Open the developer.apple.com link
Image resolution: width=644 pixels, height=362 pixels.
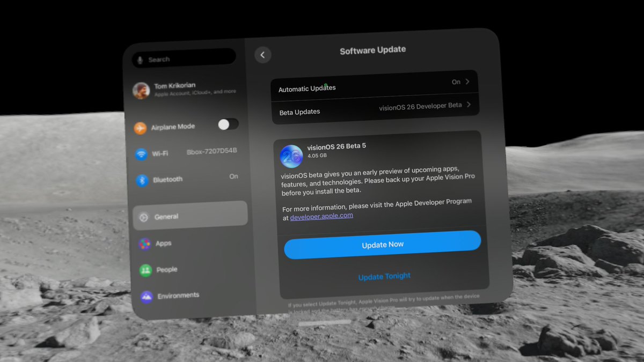[321, 215]
